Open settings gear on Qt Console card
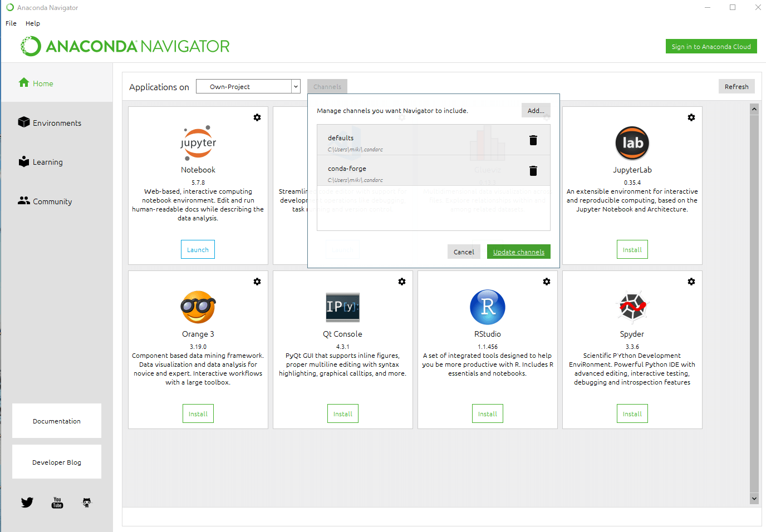 402,282
